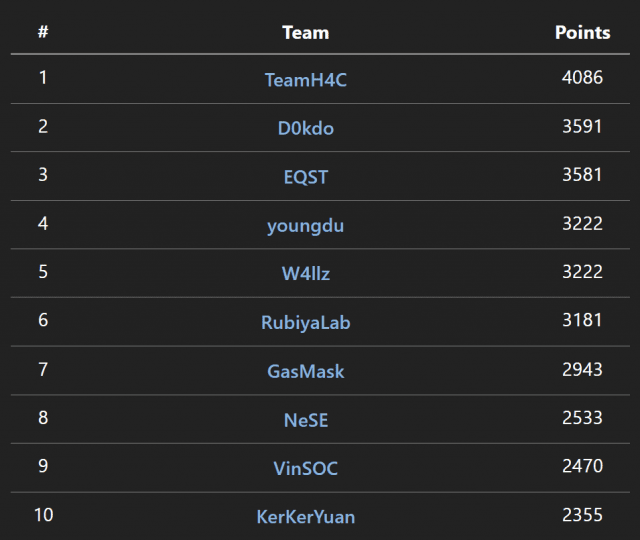Click the rank 10 cell
Screen dimensions: 640x540
(43, 515)
